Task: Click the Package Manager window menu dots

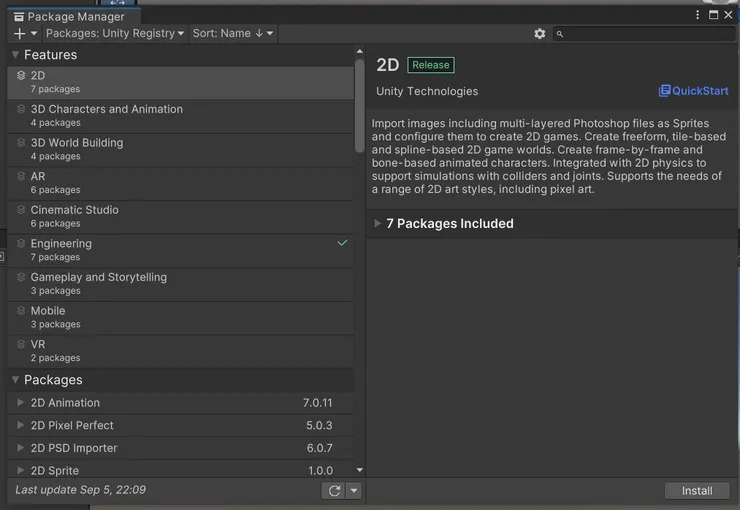Action: pyautogui.click(x=698, y=15)
